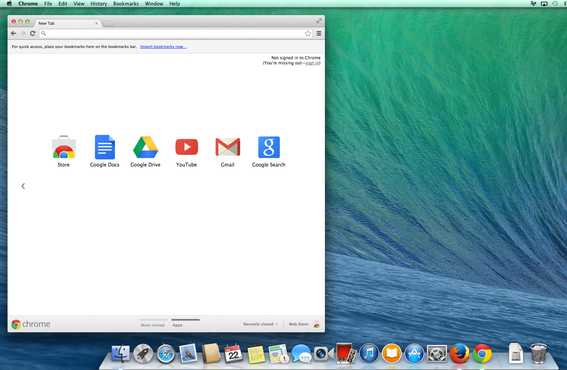Follow the Import bookmarks now link

tap(163, 47)
